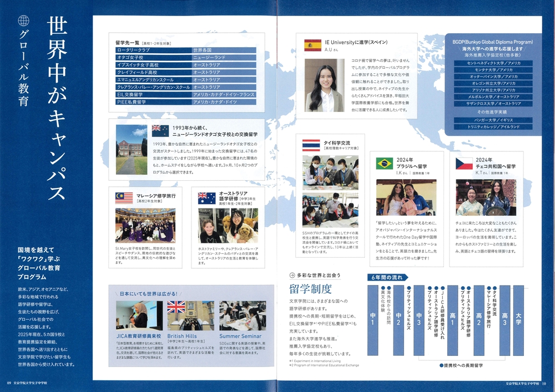Click the Australia flag by オーストラリア語学研修
Viewport: 555px width, 392px height.
coord(206,198)
